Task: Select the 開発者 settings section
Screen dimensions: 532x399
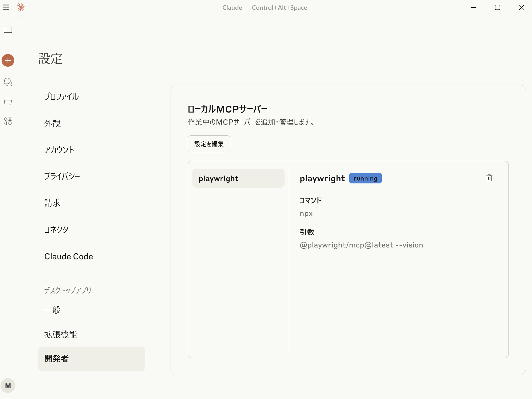Action: [x=91, y=359]
